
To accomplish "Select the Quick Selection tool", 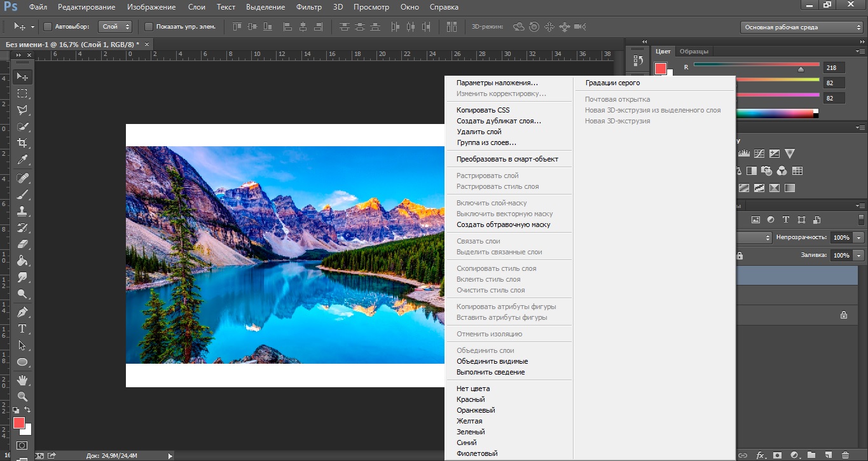I will pos(22,127).
